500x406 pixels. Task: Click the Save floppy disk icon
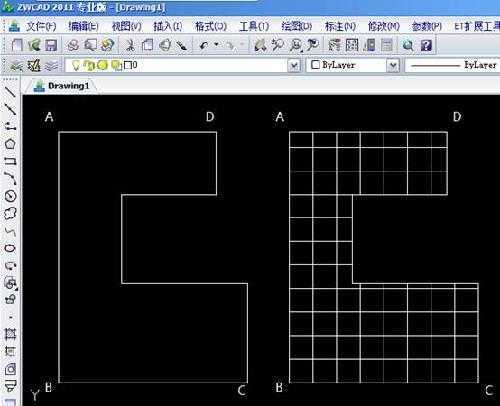[x=51, y=45]
